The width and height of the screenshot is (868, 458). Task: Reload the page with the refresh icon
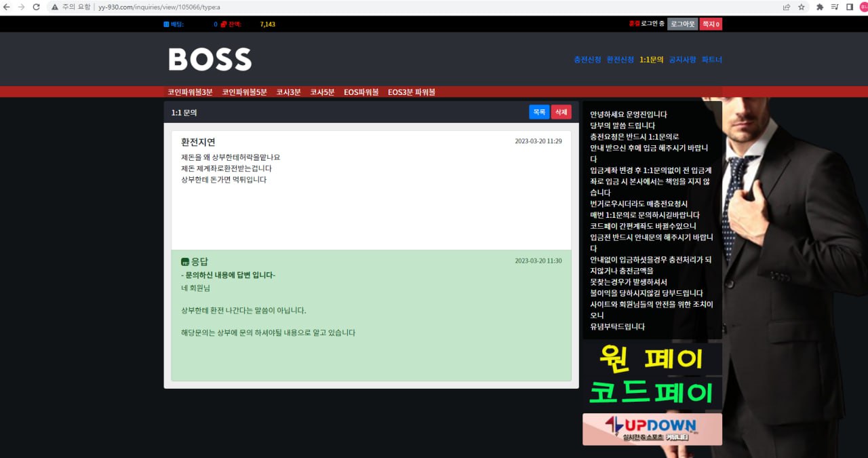pyautogui.click(x=36, y=7)
